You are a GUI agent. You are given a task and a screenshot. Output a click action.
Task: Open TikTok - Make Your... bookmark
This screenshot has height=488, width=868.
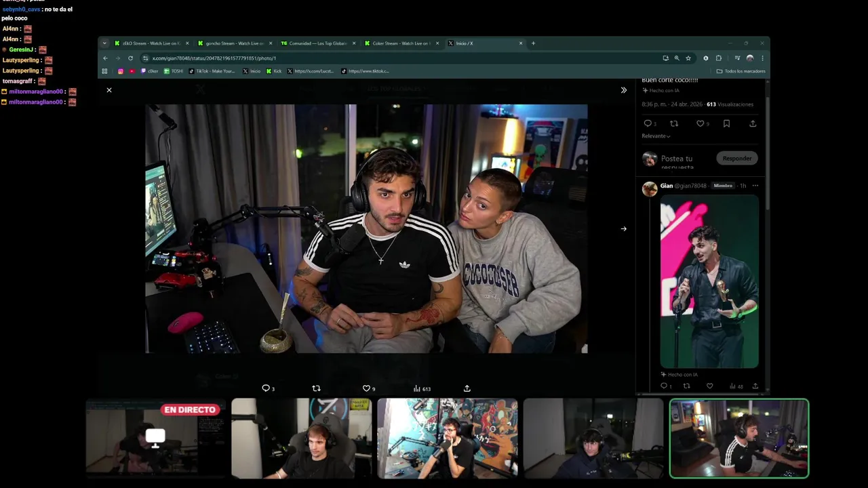click(212, 71)
